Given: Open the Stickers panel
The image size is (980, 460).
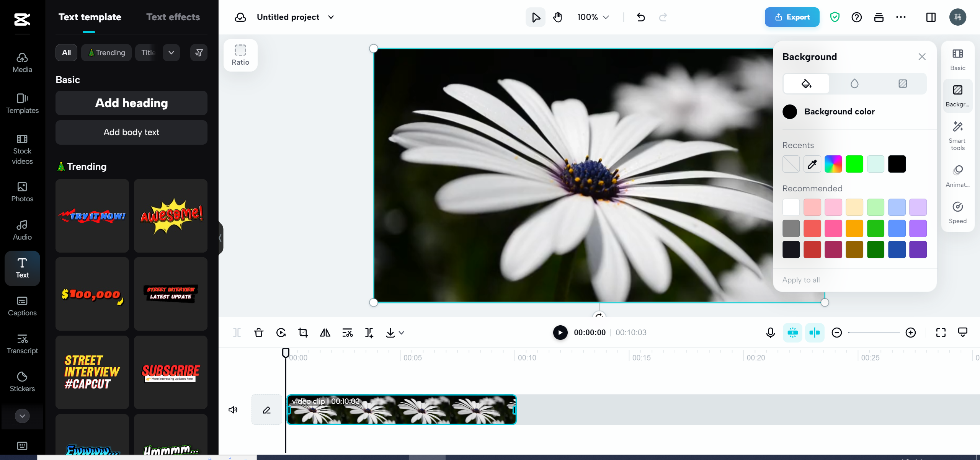Looking at the screenshot, I should [22, 381].
